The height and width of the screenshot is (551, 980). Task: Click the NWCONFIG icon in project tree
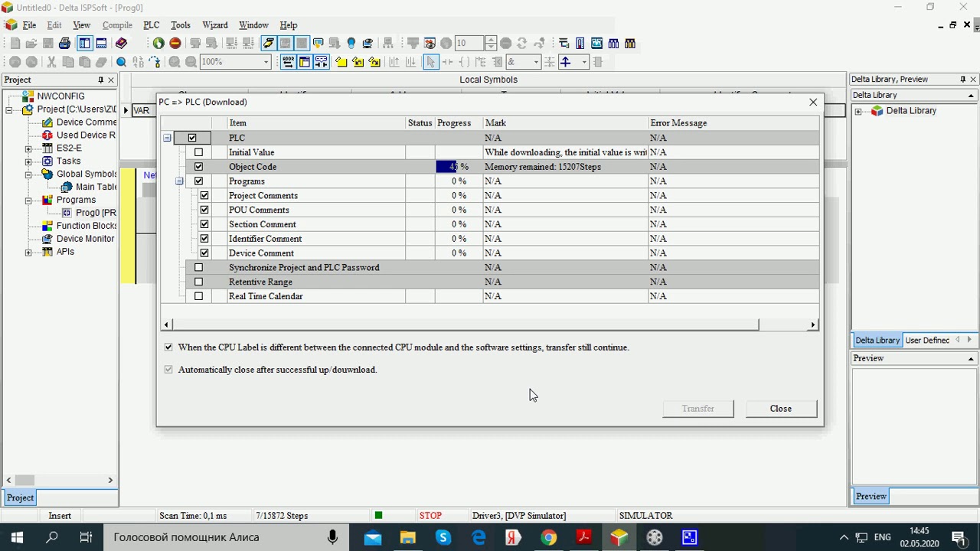28,96
